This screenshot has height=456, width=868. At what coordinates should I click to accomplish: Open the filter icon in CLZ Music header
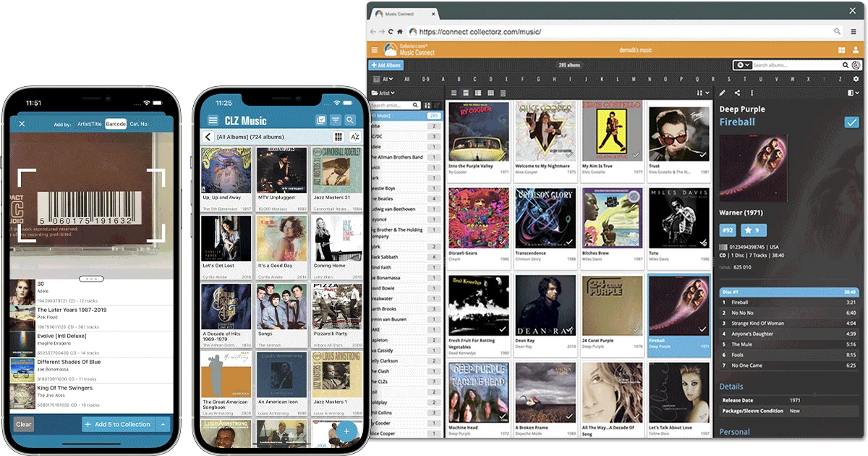[336, 120]
